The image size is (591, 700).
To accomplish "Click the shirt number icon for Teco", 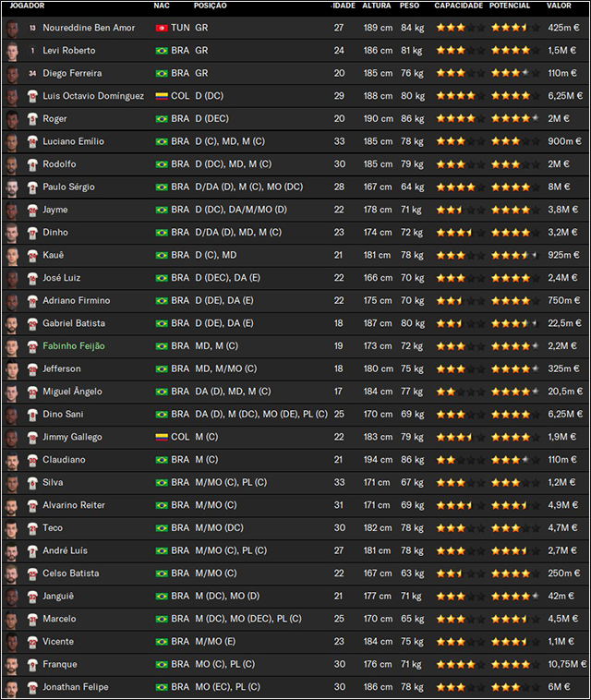I will click(x=32, y=528).
